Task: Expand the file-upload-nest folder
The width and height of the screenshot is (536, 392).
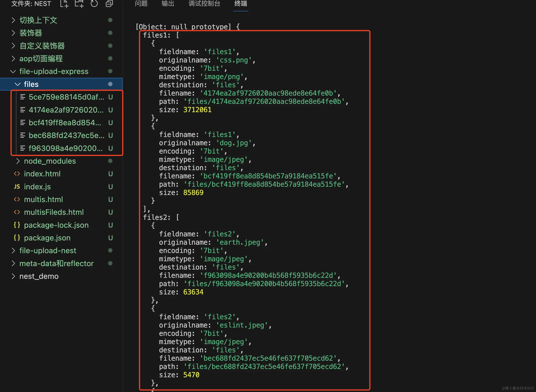Action: [x=13, y=251]
